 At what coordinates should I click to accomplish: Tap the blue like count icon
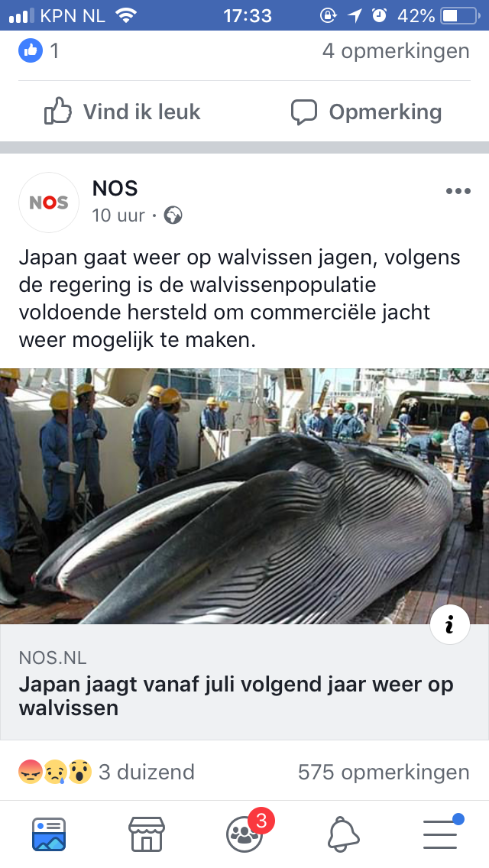coord(31,51)
